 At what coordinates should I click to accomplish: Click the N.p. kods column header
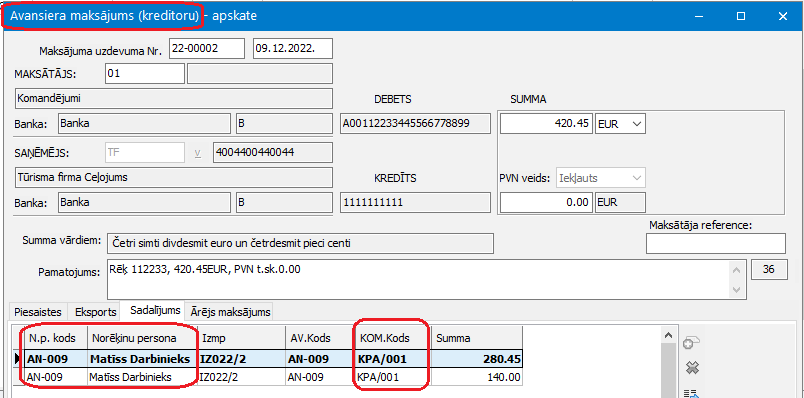click(56, 338)
